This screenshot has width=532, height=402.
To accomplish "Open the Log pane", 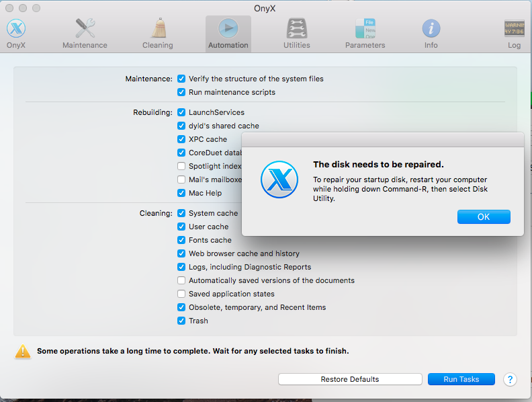I will [515, 34].
